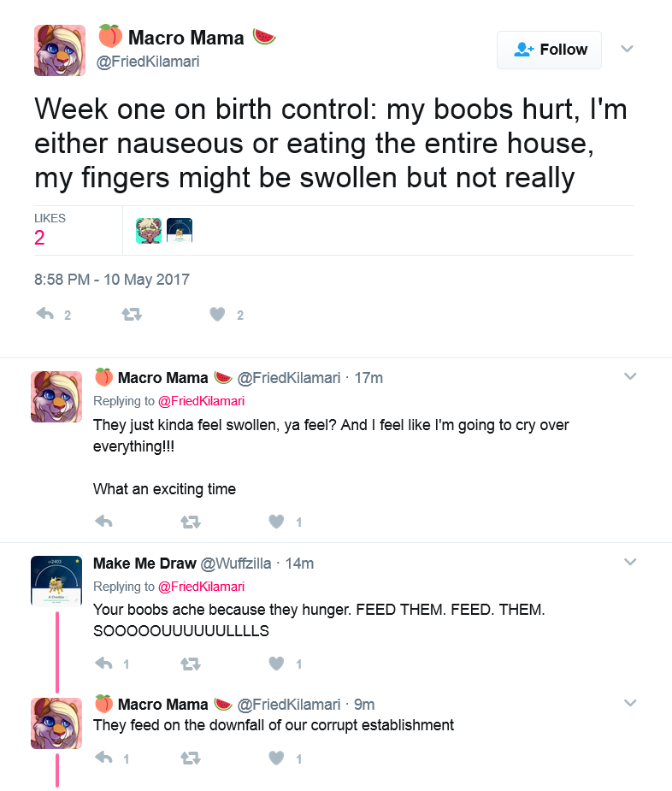This screenshot has height=791, width=672.
Task: Open the options chevron on the 9m reply
Action: pyautogui.click(x=630, y=703)
